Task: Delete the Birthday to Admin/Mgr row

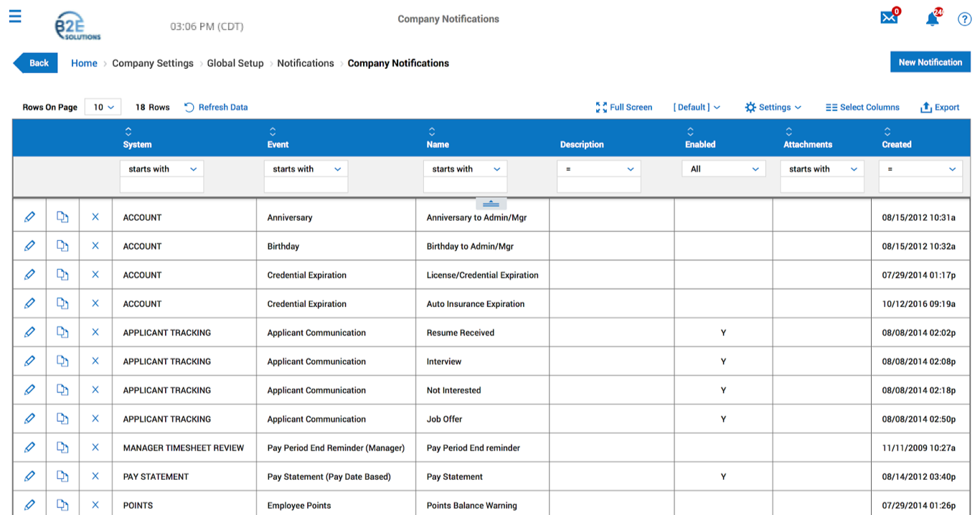Action: tap(95, 246)
